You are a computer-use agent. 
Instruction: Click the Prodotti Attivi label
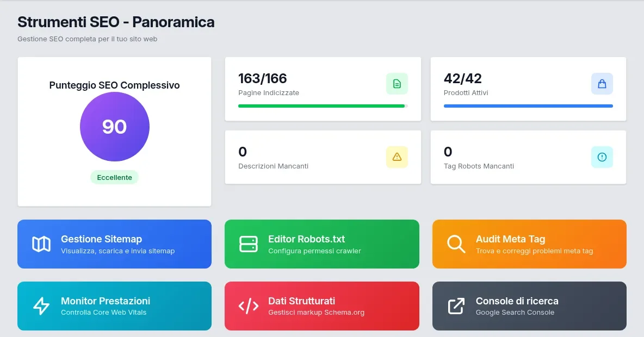tap(466, 93)
